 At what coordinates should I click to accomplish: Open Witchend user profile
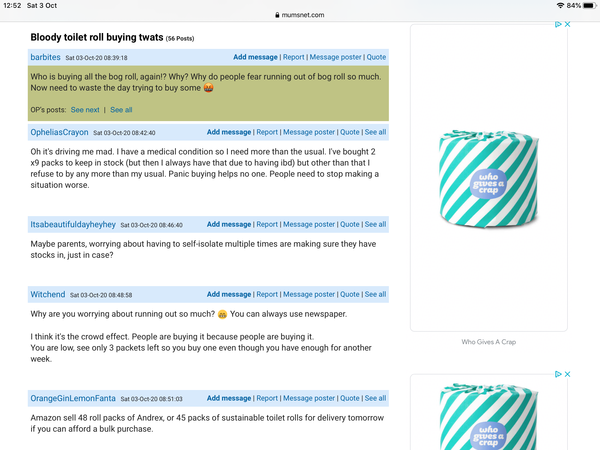(x=48, y=294)
